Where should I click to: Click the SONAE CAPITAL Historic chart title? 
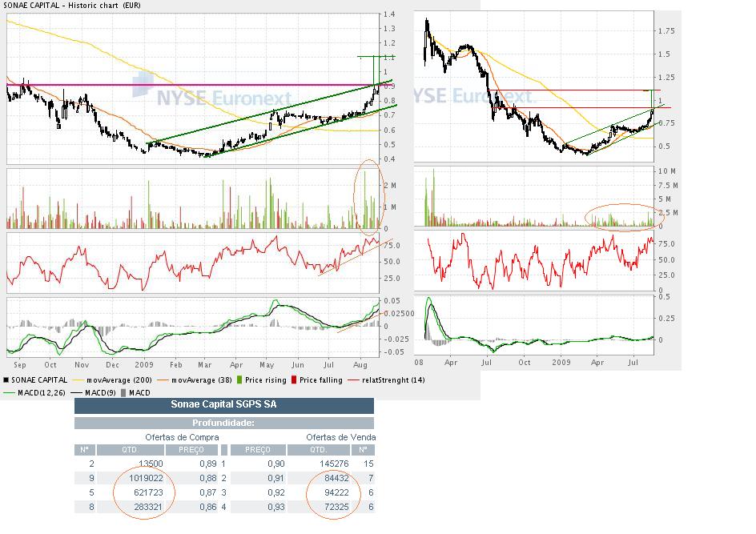(x=71, y=6)
